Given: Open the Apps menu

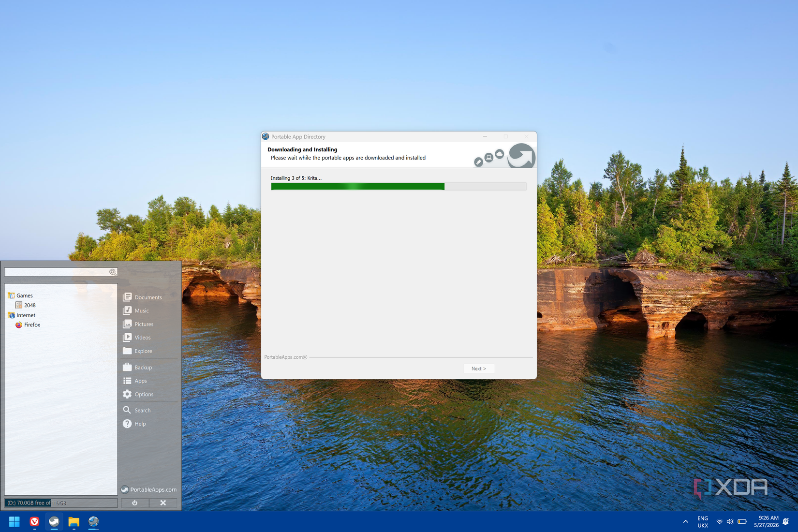Looking at the screenshot, I should [x=135, y=381].
